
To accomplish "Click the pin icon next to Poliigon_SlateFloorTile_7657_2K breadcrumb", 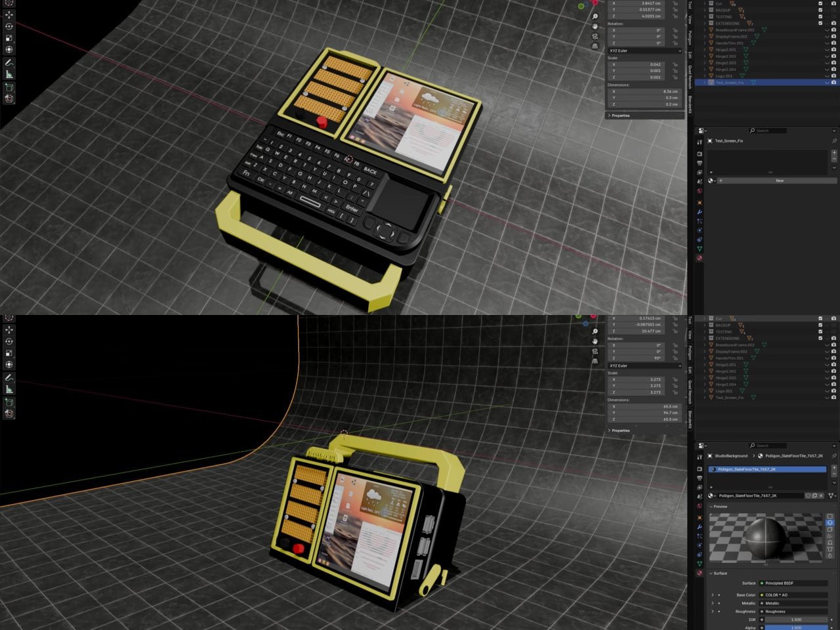I will click(834, 455).
